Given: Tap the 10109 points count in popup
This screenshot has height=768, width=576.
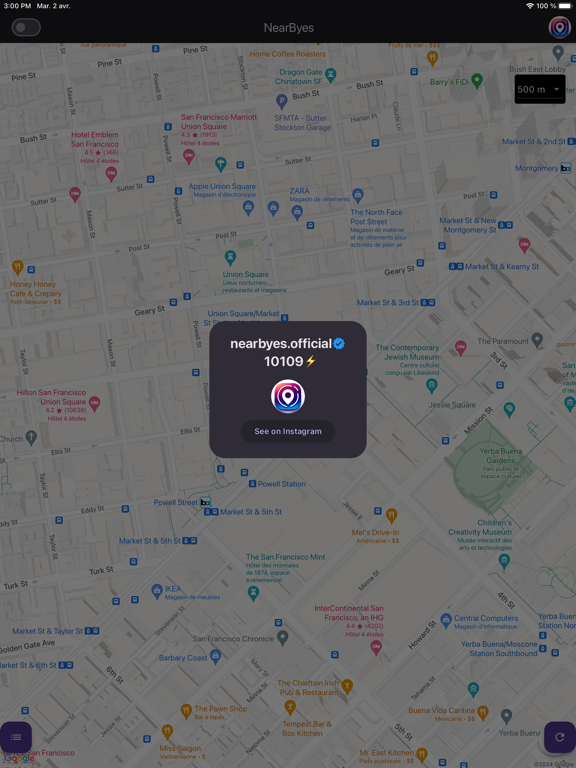Looking at the screenshot, I should click(x=284, y=361).
